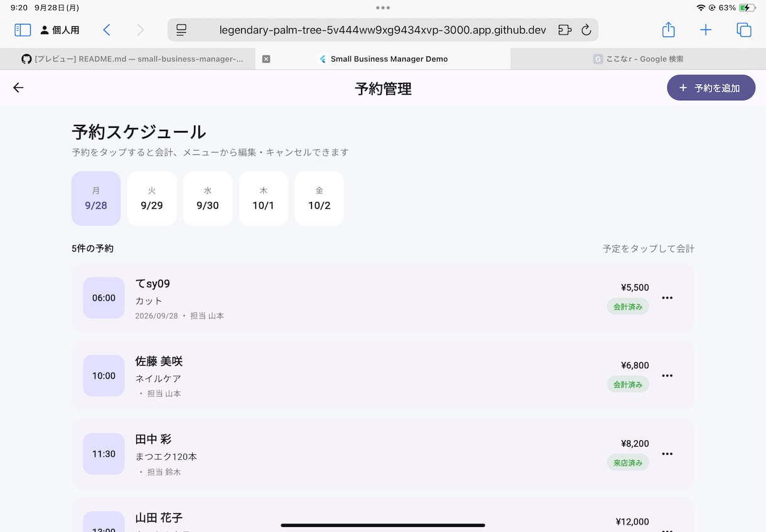This screenshot has width=766, height=532.
Task: Tap the Wi-Fi icon in status bar
Action: coord(701,8)
